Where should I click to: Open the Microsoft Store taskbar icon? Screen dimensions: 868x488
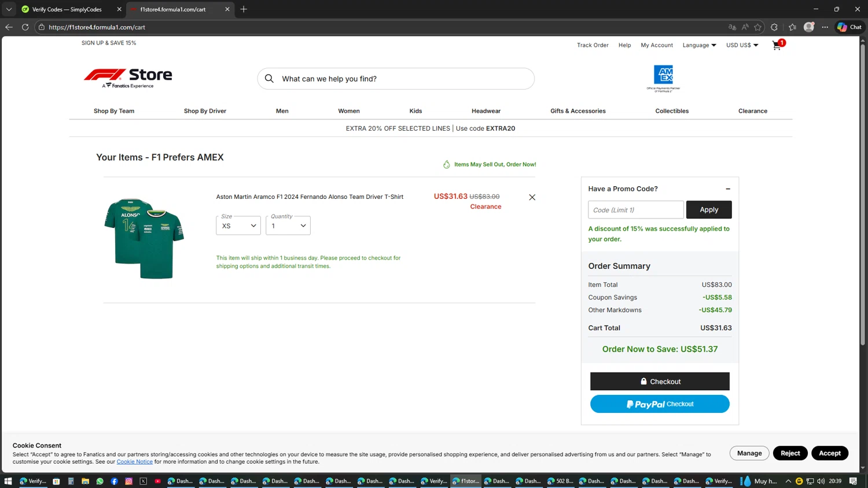(x=56, y=481)
